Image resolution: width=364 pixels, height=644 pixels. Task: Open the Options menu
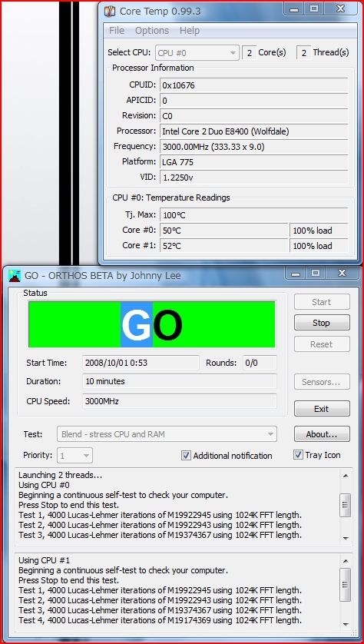pos(152,31)
